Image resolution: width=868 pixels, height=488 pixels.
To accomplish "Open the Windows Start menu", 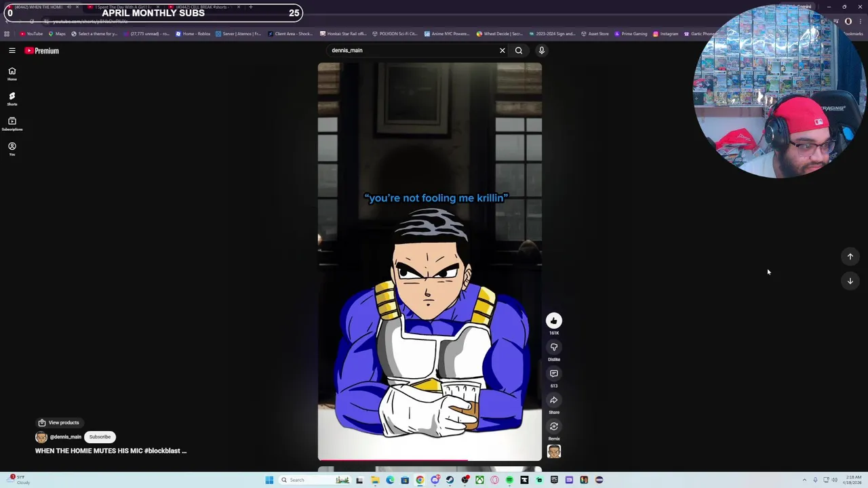I will 269,480.
